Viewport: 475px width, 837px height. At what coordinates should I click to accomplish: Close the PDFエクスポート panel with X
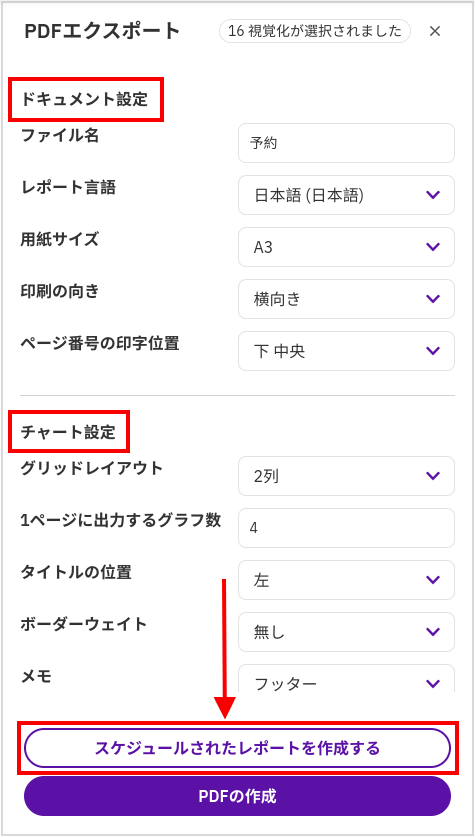(x=434, y=31)
